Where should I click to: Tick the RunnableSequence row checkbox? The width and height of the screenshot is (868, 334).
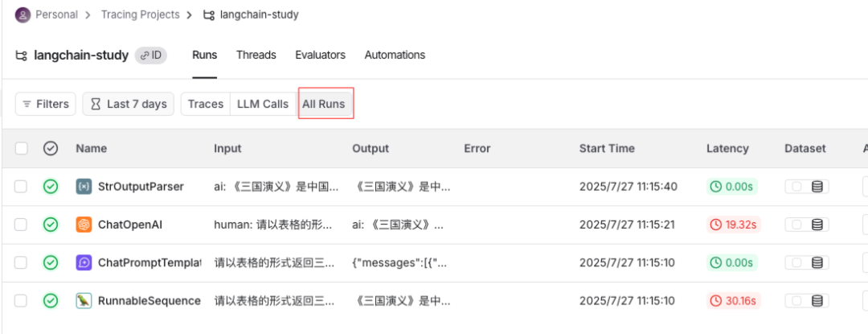click(21, 301)
